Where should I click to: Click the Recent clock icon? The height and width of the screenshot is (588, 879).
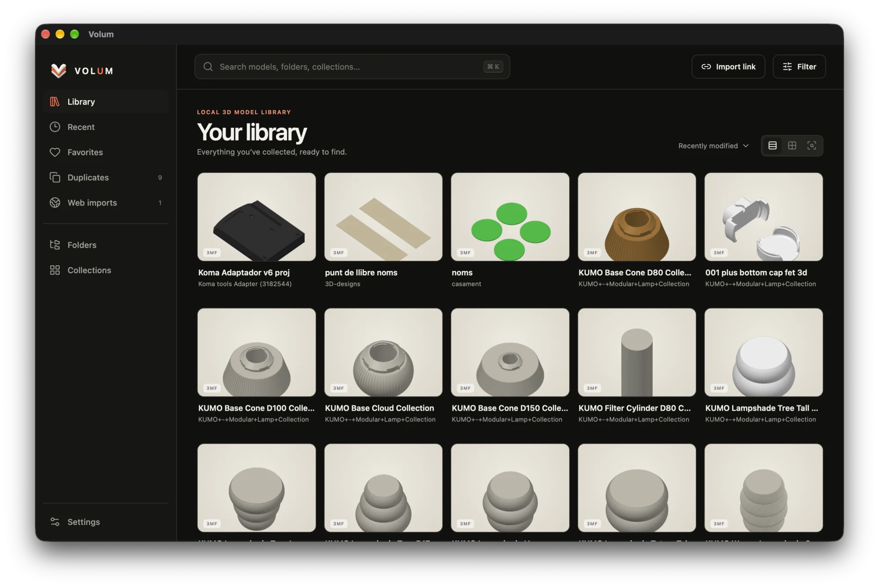tap(55, 127)
